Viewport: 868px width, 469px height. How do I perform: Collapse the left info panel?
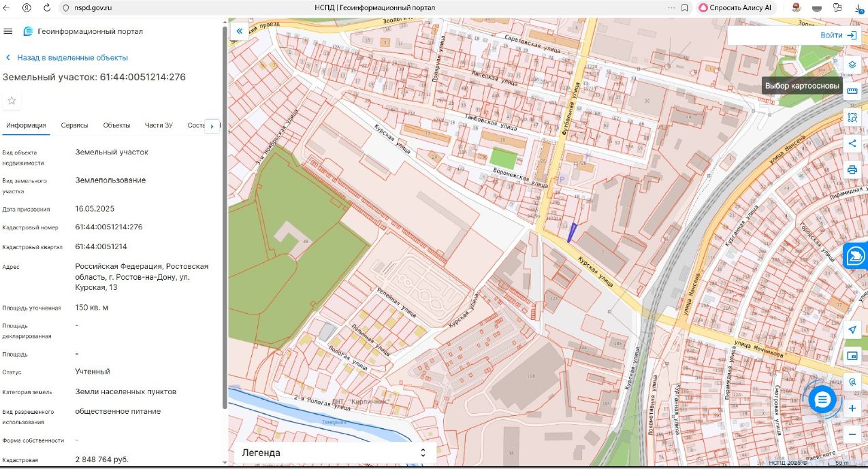click(239, 31)
